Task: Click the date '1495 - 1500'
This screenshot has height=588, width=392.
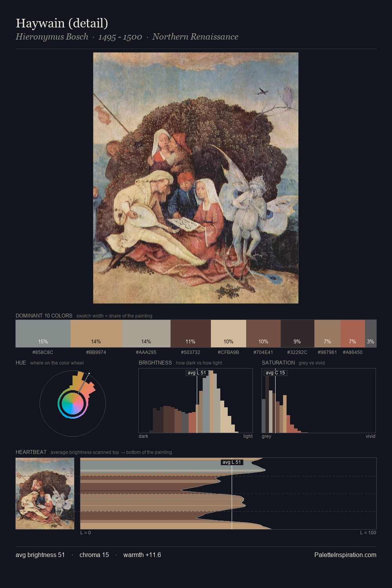Action: tap(120, 37)
